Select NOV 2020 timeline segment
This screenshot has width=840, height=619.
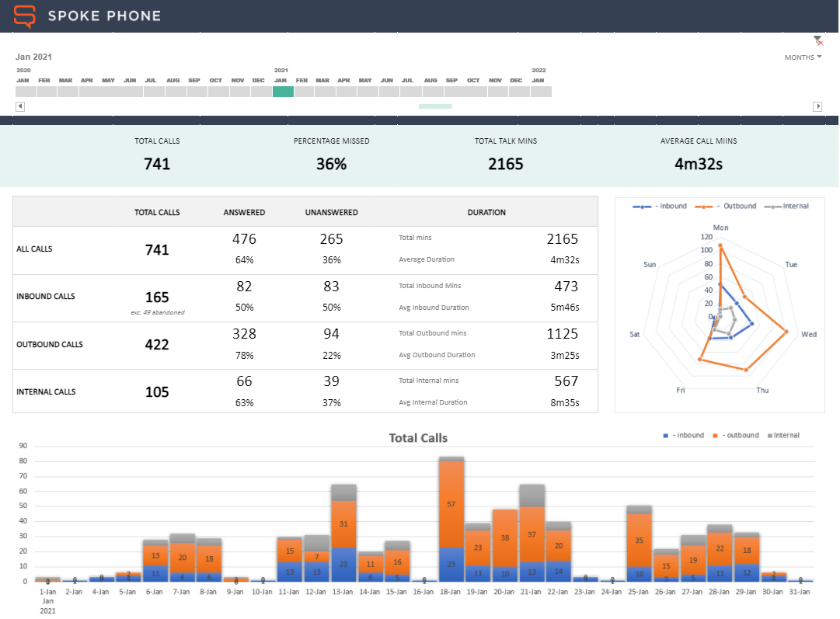(240, 92)
